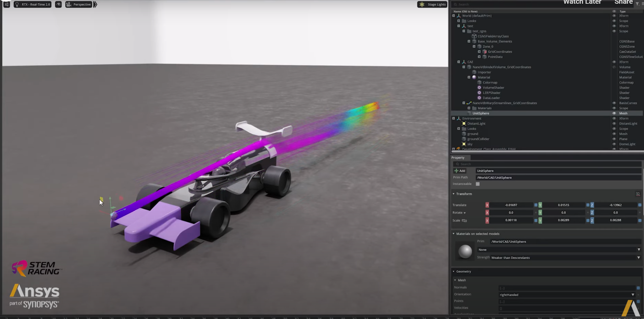Collapse the test_cgns scope
This screenshot has height=319, width=644.
pyautogui.click(x=464, y=31)
